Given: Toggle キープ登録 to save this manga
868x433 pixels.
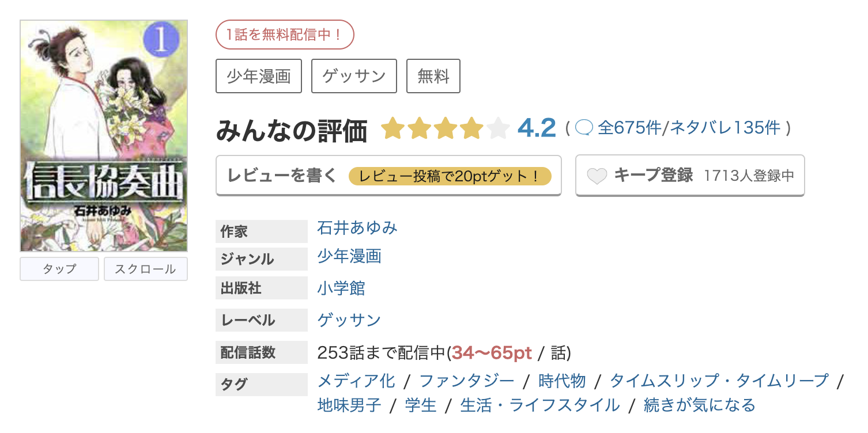Looking at the screenshot, I should [x=654, y=176].
